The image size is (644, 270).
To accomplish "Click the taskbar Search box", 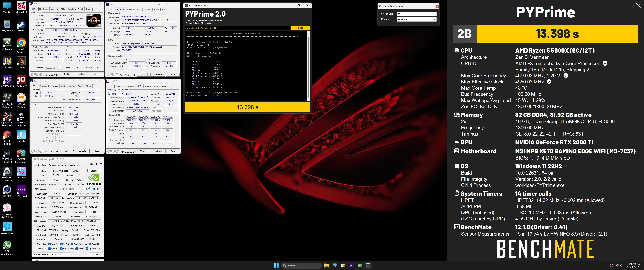I will [x=301, y=265].
